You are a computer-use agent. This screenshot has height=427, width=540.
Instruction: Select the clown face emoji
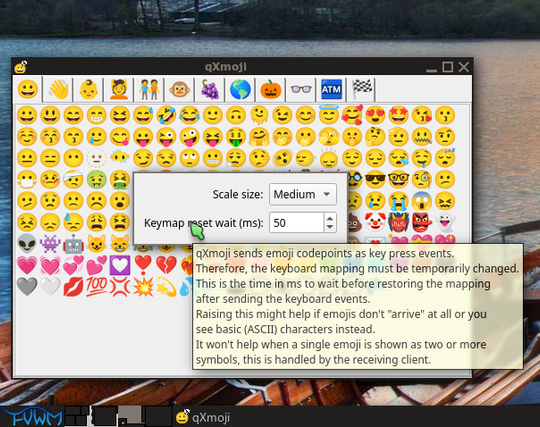tap(375, 222)
